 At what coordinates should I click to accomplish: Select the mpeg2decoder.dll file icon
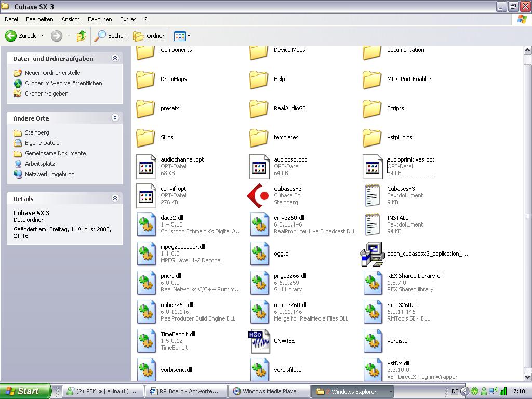(x=147, y=254)
